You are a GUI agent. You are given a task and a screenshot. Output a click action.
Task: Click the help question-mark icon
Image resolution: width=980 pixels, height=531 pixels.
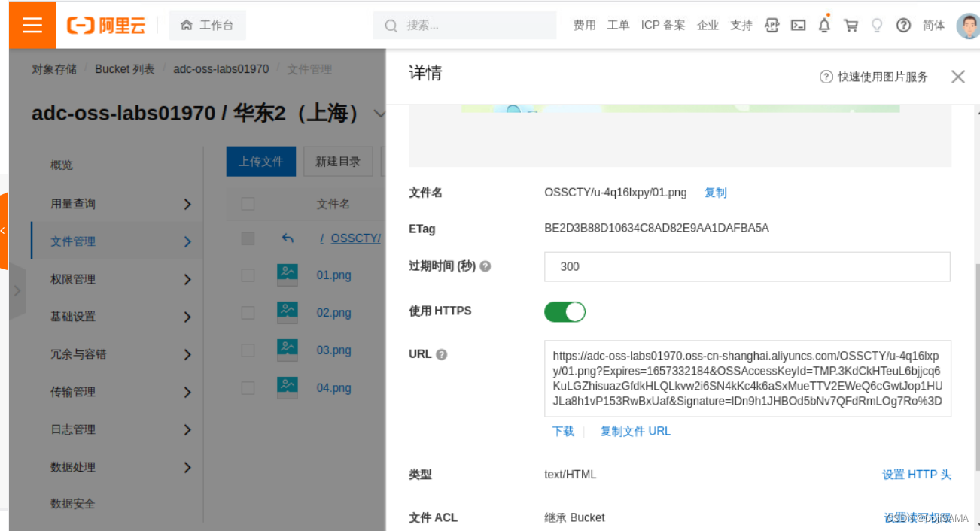click(x=903, y=25)
